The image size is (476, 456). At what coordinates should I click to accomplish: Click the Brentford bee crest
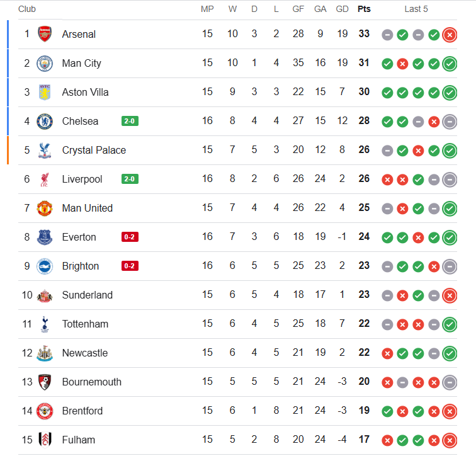tap(45, 411)
